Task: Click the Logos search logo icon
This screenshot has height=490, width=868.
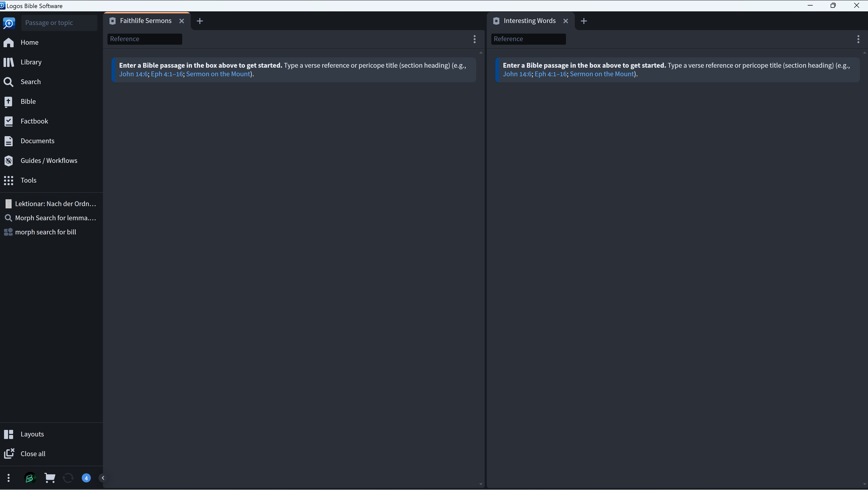Action: point(9,23)
